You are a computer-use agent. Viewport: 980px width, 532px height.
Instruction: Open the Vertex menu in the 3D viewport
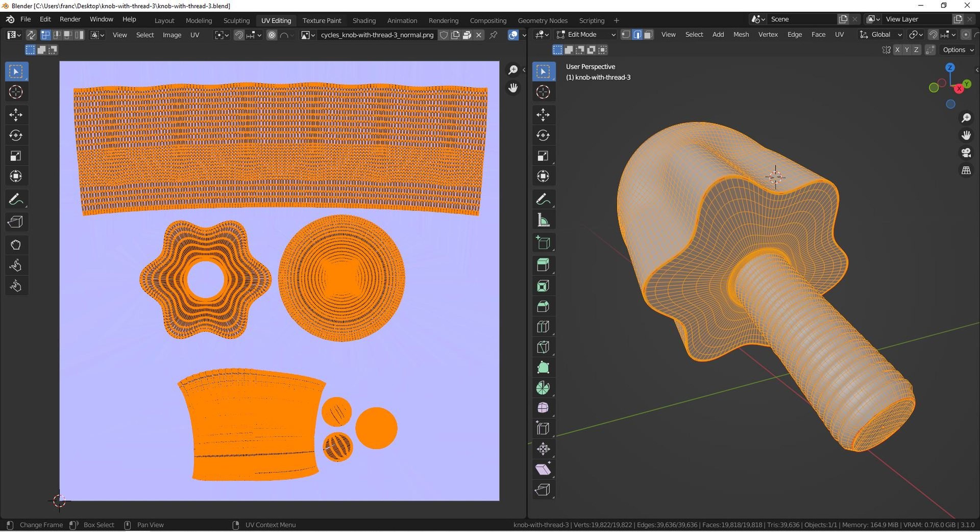[768, 34]
